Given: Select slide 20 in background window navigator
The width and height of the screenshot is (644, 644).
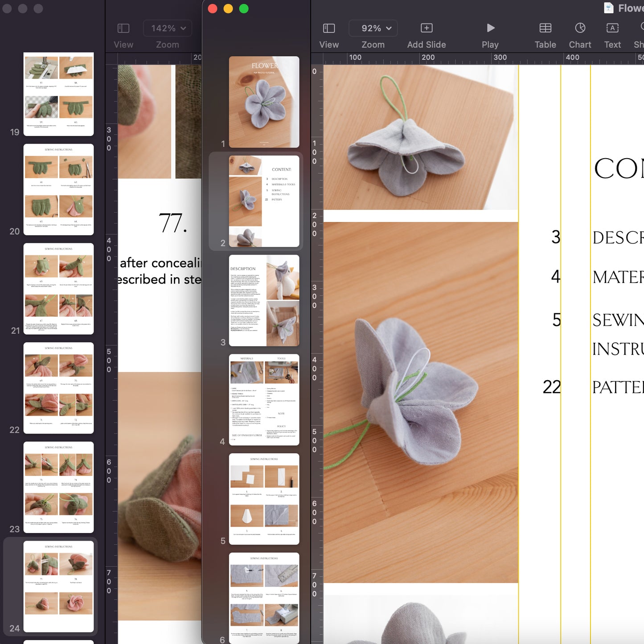Looking at the screenshot, I should pos(58,189).
